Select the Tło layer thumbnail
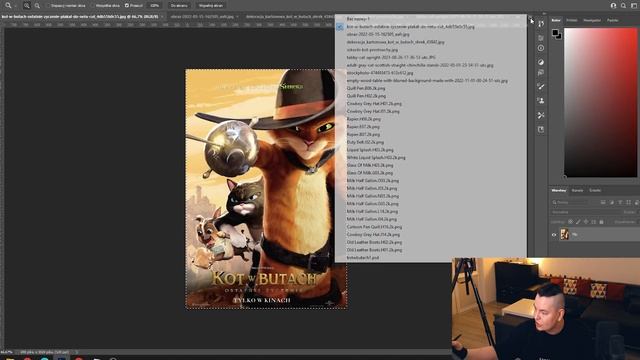The width and height of the screenshot is (640, 360). coord(564,234)
